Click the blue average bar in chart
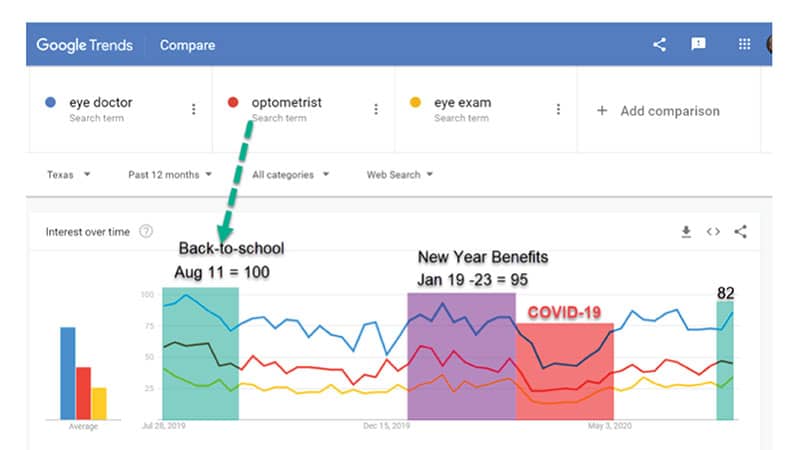The height and width of the screenshot is (450, 800). (68, 373)
